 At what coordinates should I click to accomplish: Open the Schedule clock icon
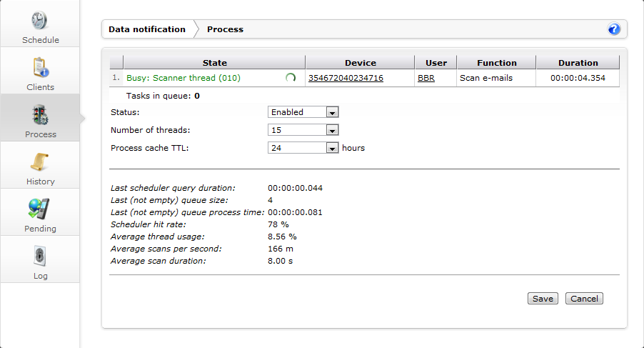click(x=40, y=21)
